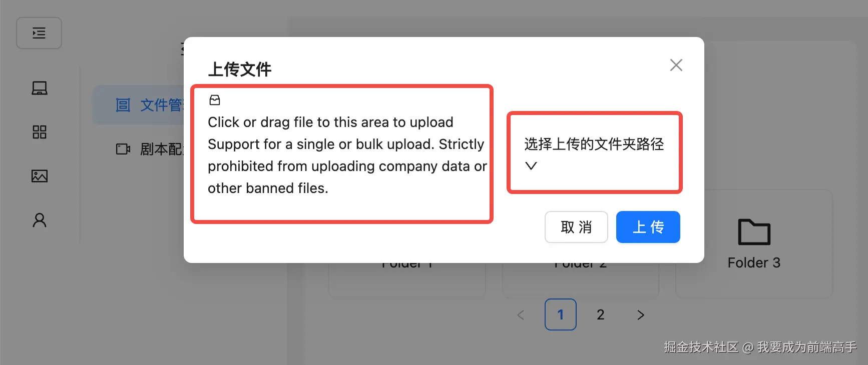Close the 上传文件 dialog

[676, 65]
